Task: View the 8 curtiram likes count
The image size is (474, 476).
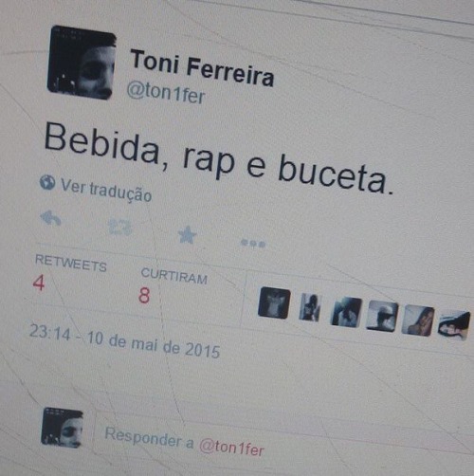Action: click(144, 296)
